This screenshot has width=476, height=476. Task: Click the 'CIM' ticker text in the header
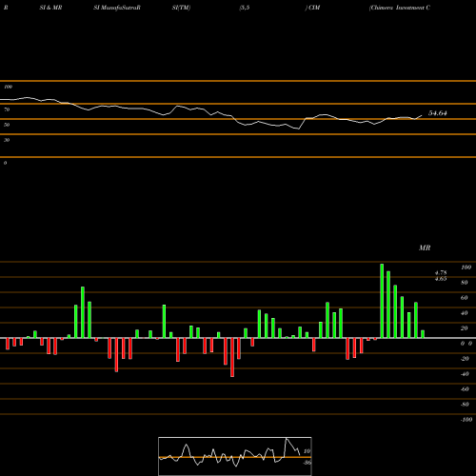(x=314, y=8)
